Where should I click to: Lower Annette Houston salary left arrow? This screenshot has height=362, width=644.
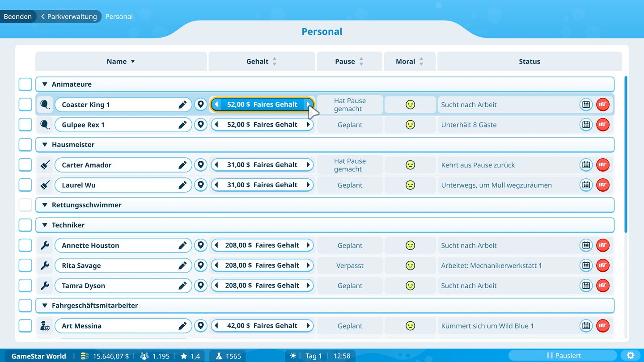point(216,245)
